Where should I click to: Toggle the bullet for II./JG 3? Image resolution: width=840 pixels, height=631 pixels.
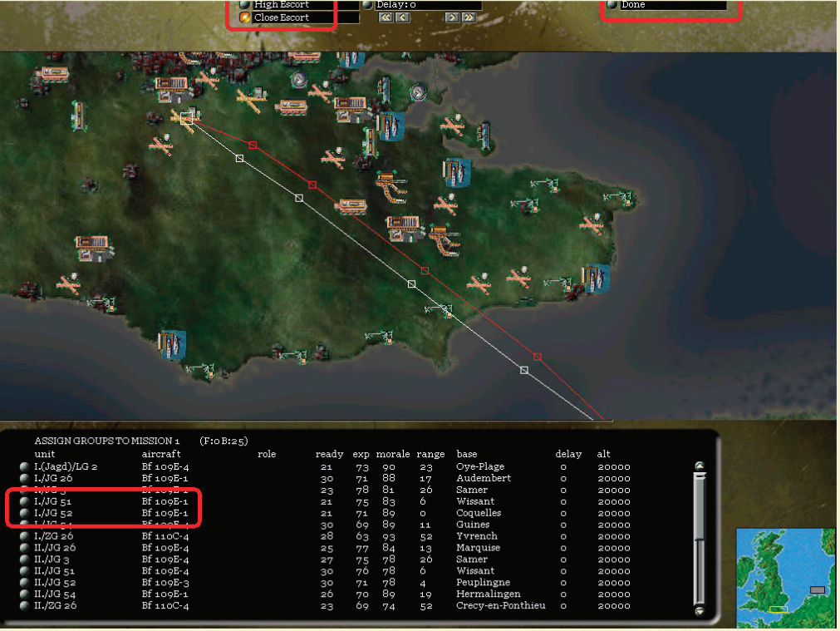click(x=24, y=560)
